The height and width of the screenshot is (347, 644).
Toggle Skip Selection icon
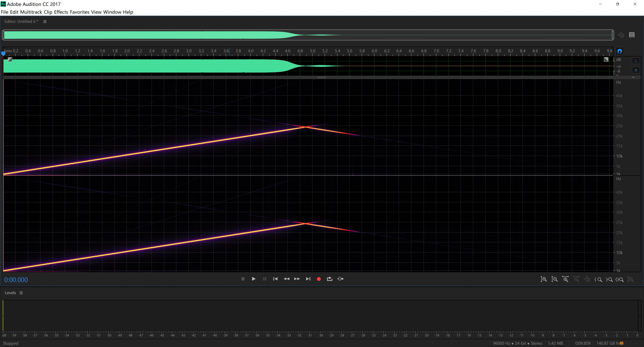[340, 279]
